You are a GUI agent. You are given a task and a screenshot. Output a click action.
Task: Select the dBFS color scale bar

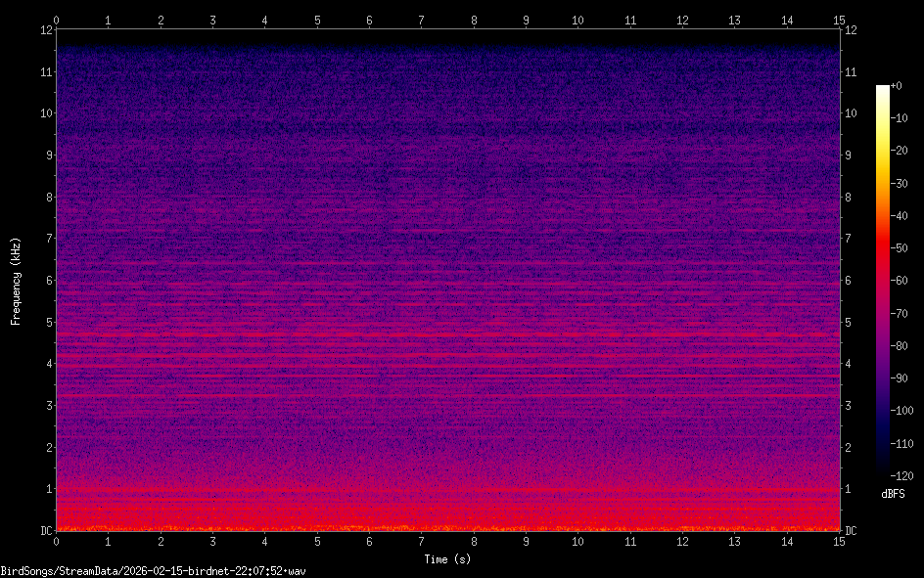[883, 282]
